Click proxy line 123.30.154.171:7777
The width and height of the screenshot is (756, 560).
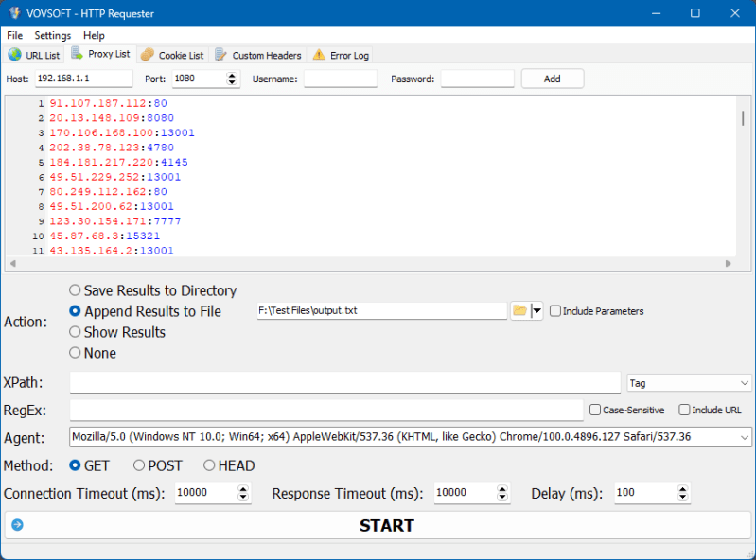tap(115, 220)
